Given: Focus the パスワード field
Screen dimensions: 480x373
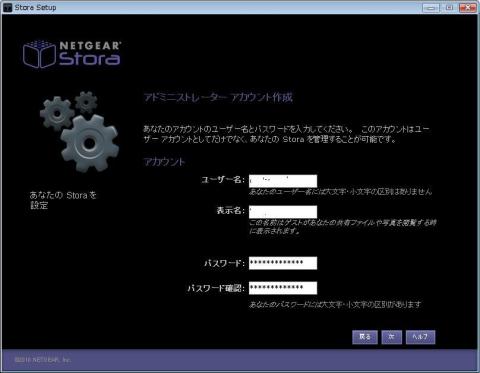Looking at the screenshot, I should point(283,263).
